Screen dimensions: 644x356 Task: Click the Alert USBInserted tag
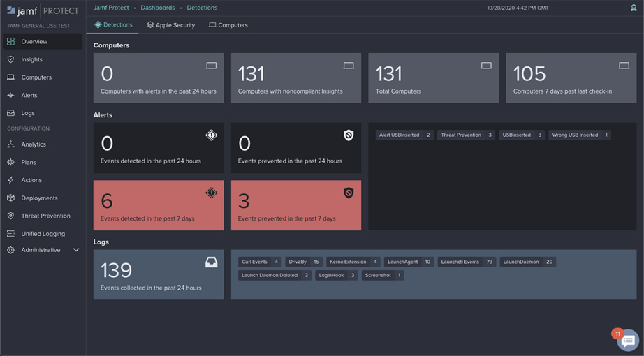(405, 135)
